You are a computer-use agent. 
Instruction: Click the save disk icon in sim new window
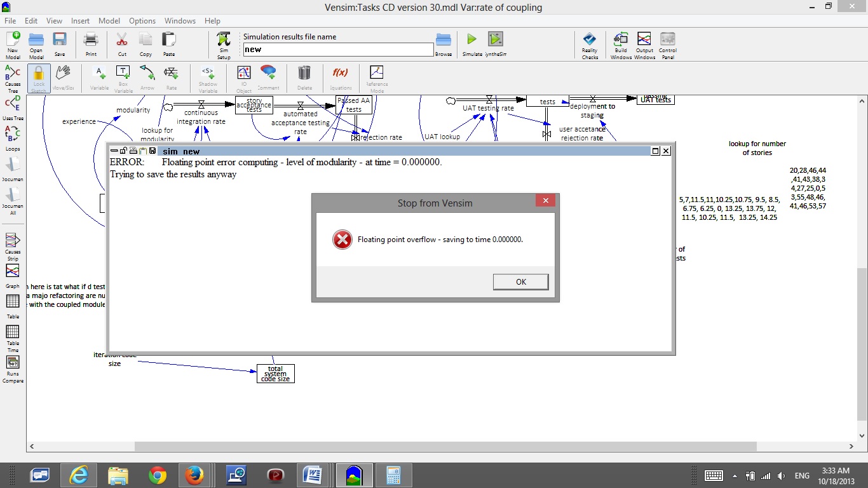pos(153,151)
